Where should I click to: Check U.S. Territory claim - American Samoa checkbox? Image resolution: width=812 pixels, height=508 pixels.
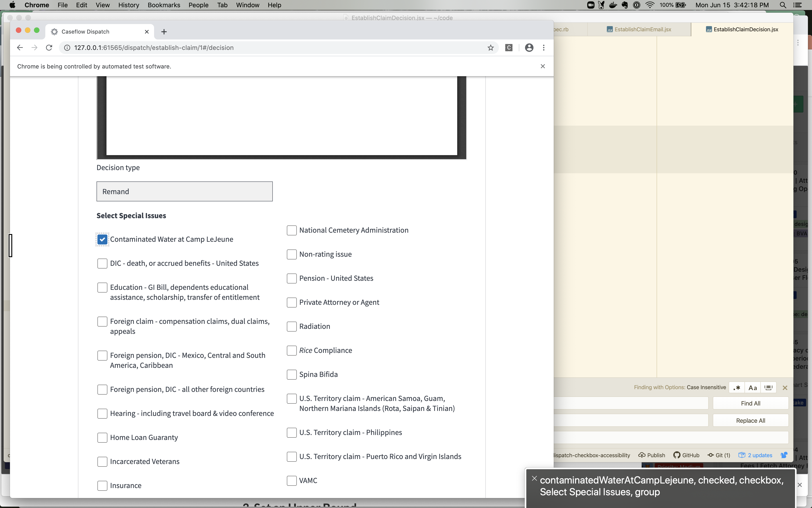pos(292,399)
